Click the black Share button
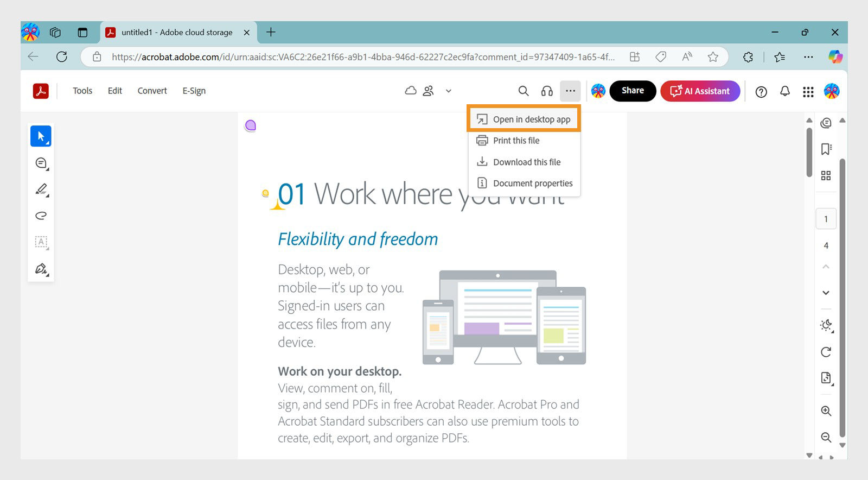This screenshot has height=480, width=868. pos(633,91)
